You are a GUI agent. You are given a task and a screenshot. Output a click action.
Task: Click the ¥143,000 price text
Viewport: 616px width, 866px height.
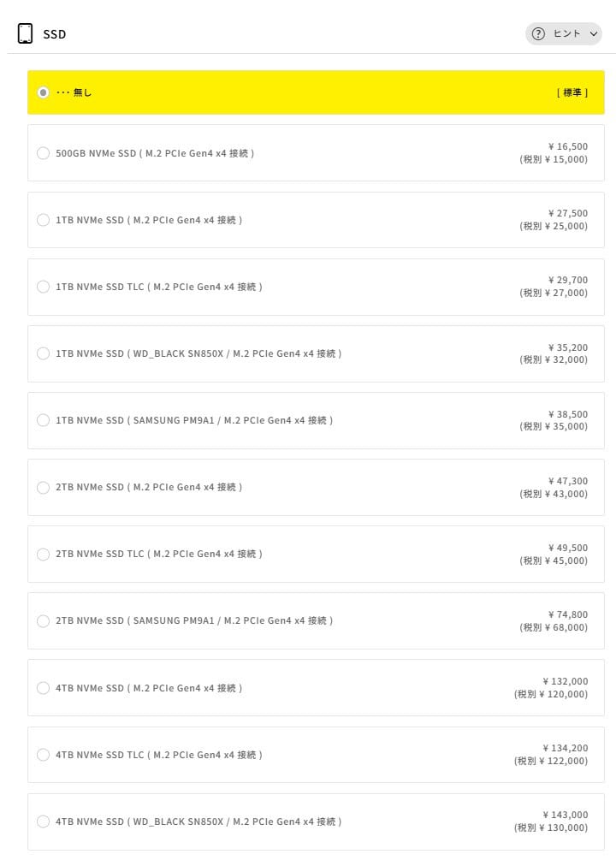566,815
